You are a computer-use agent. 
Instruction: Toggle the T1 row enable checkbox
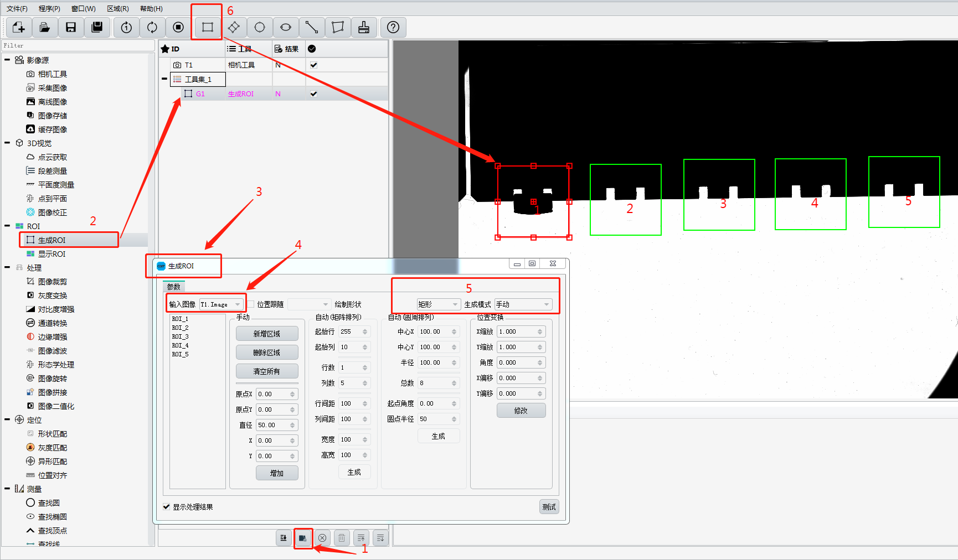313,65
